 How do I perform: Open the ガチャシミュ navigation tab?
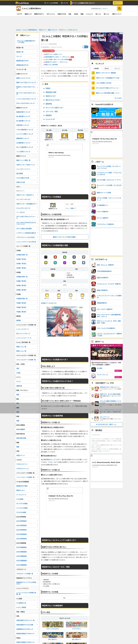tap(51, 14)
